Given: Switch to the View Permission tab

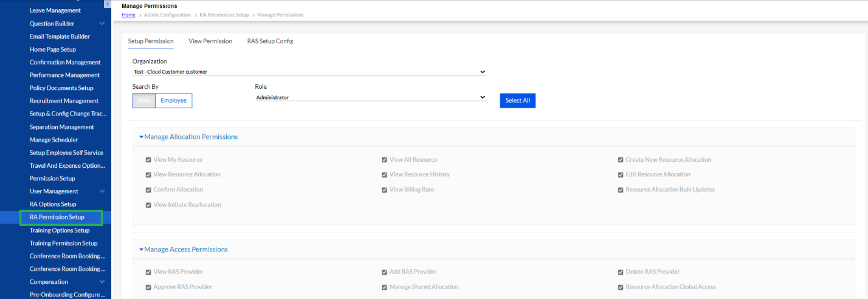Looking at the screenshot, I should click(x=210, y=41).
